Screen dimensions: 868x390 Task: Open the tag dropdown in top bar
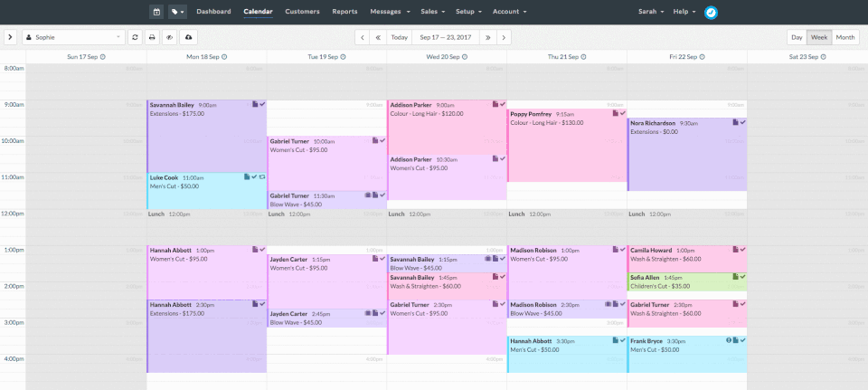click(178, 12)
